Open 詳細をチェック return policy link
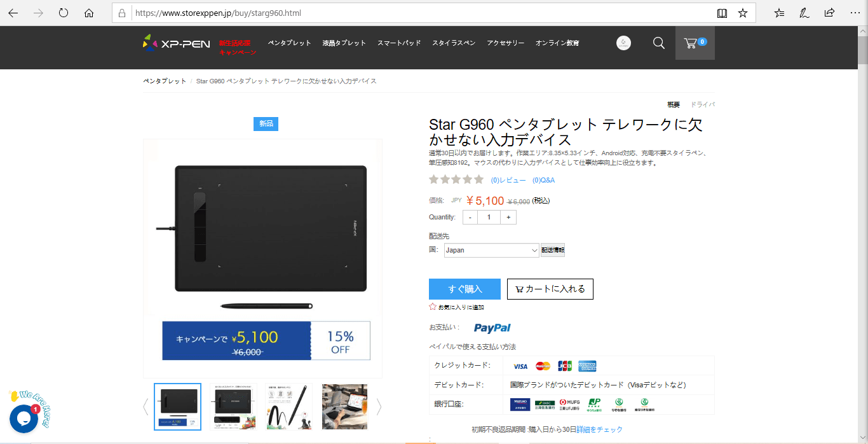868x444 pixels. (599, 429)
